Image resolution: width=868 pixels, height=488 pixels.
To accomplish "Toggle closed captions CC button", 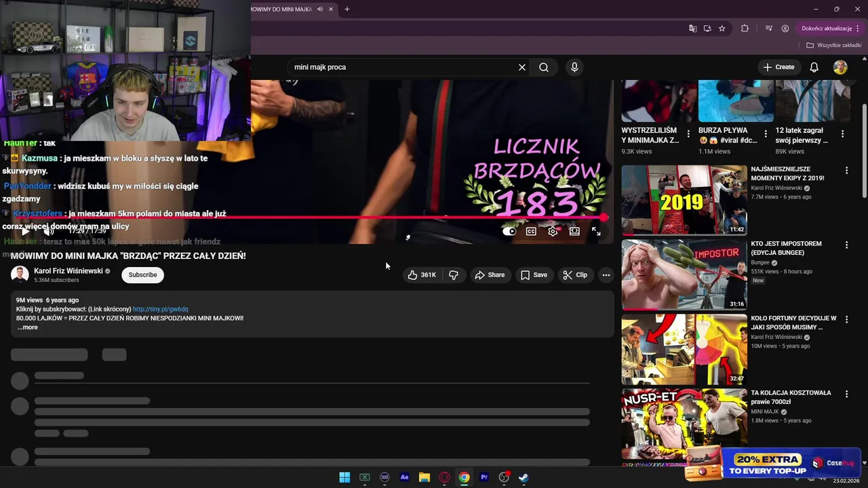I will point(531,231).
